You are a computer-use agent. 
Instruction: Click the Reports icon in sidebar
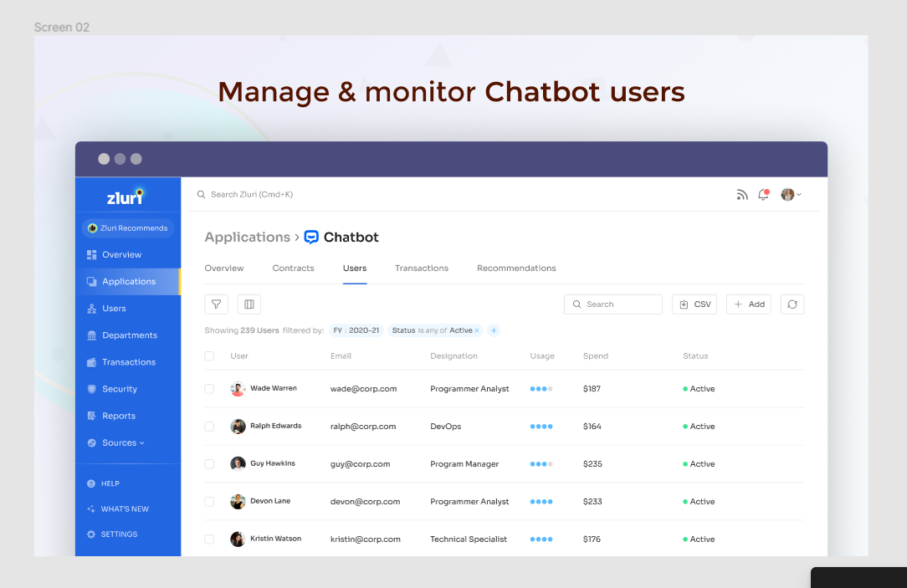[x=91, y=417]
